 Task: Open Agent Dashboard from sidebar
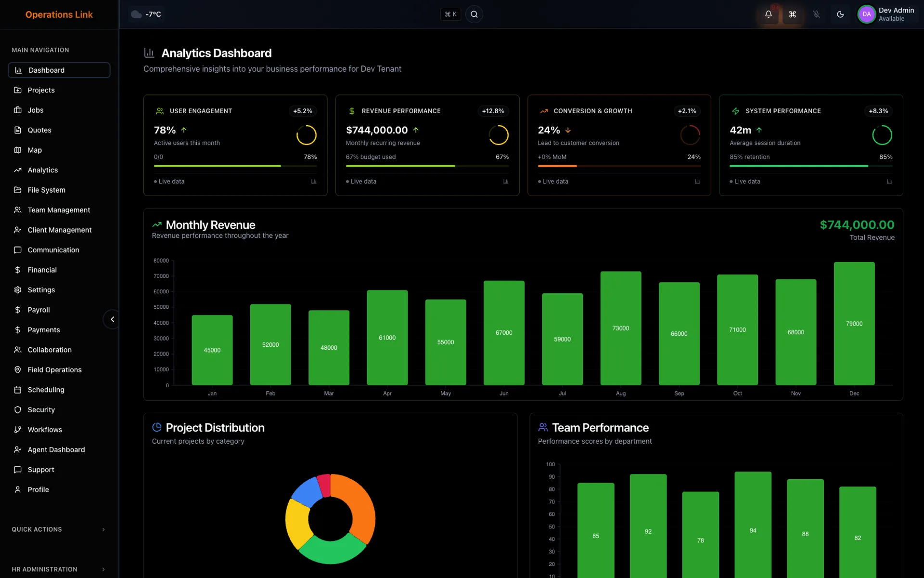click(59, 450)
